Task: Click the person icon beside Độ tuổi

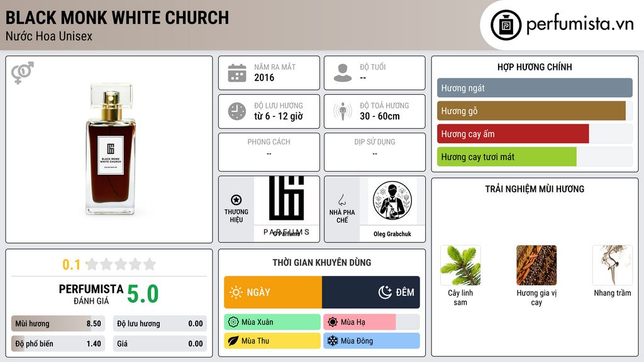Action: coord(343,73)
